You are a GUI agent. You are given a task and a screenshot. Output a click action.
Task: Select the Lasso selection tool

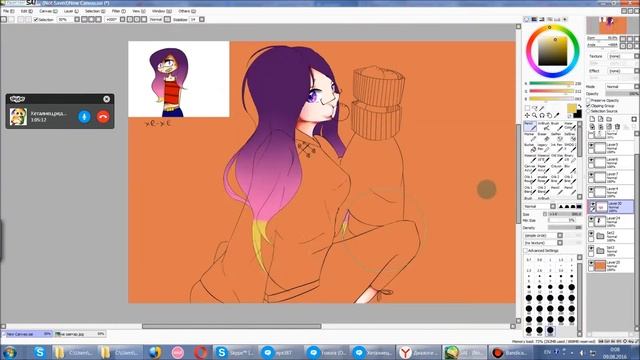pos(534,108)
